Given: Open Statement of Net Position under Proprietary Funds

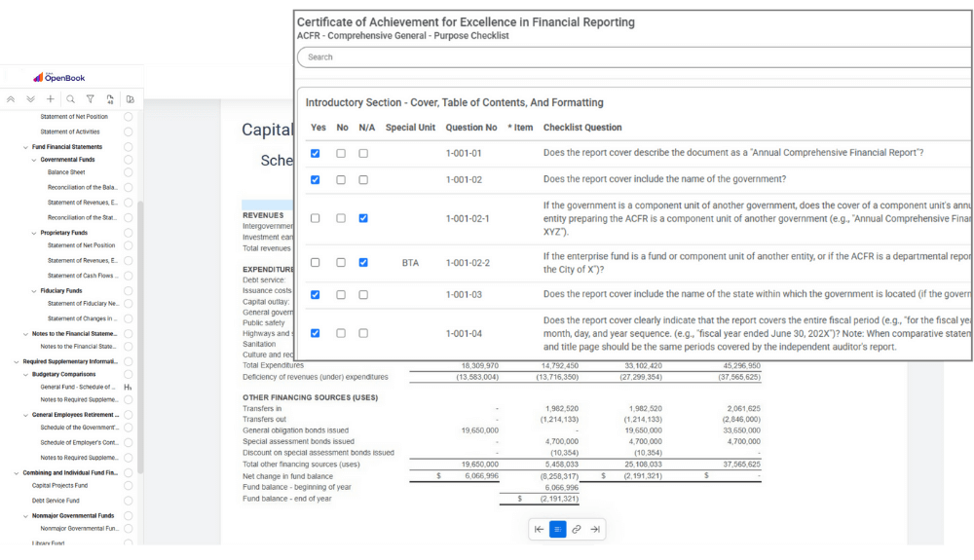Looking at the screenshot, I should (82, 245).
